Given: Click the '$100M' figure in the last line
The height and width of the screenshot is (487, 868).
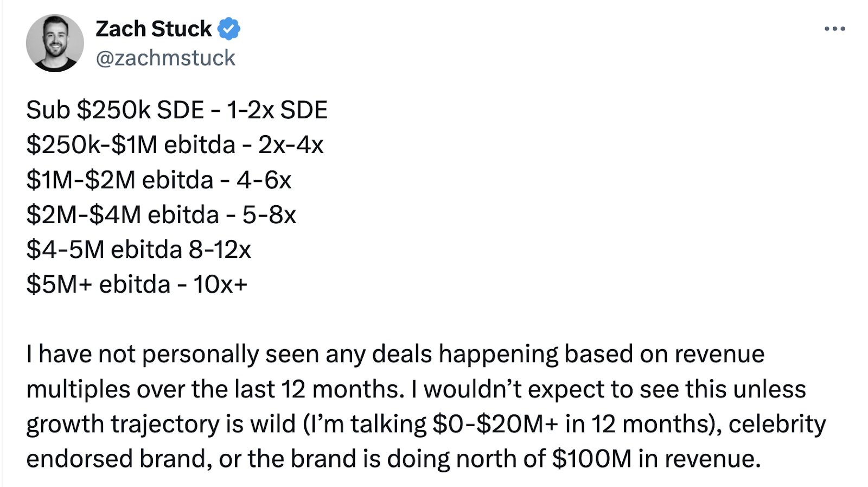Looking at the screenshot, I should pos(592,459).
